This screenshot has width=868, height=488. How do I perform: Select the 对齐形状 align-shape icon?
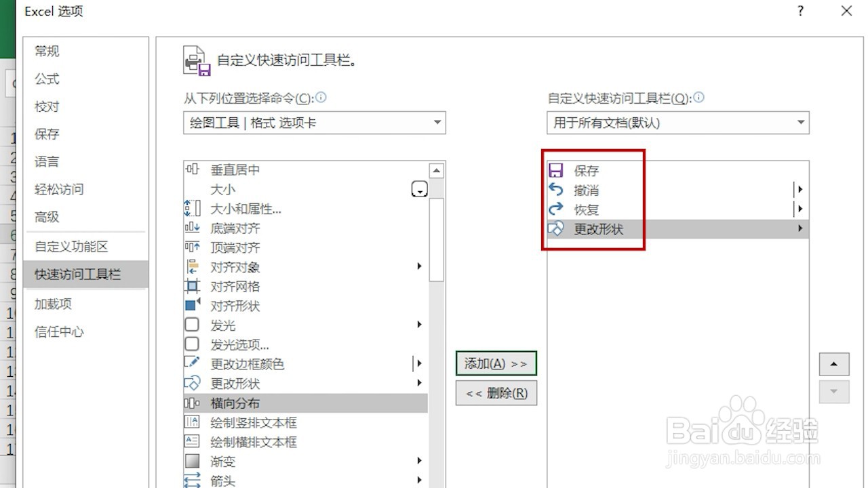193,306
